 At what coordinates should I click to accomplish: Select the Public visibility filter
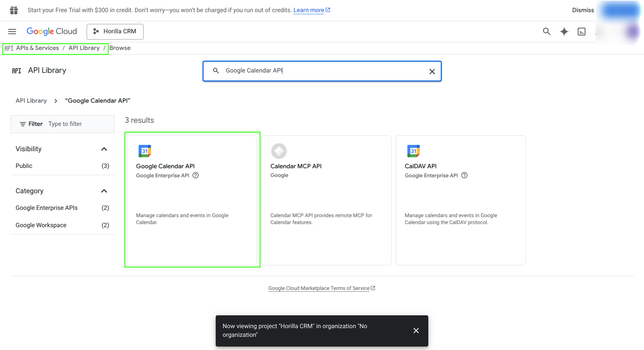(62, 166)
